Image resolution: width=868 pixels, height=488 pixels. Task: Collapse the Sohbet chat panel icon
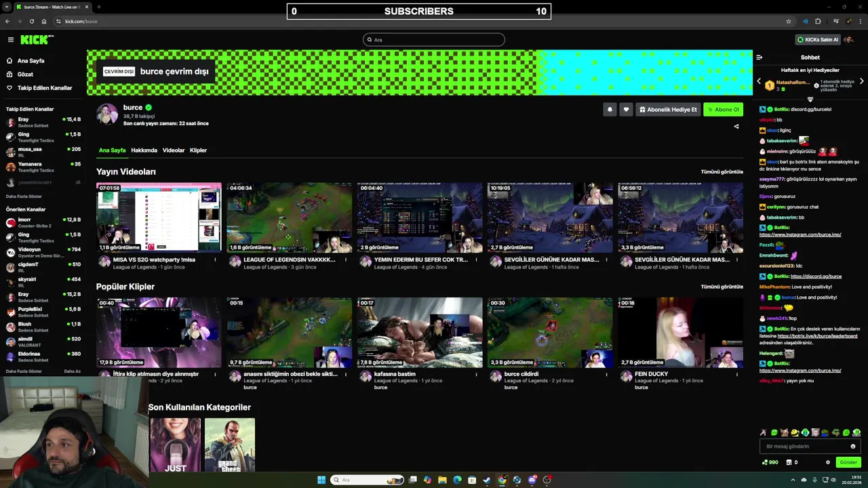click(x=759, y=58)
